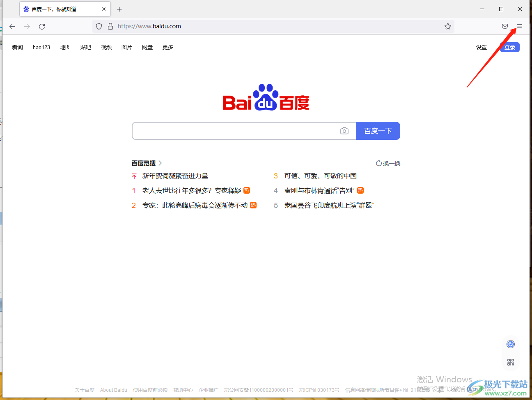The image size is (532, 400).
Task: Open hot search 秦刚与布林肯通话
Action: pos(319,191)
